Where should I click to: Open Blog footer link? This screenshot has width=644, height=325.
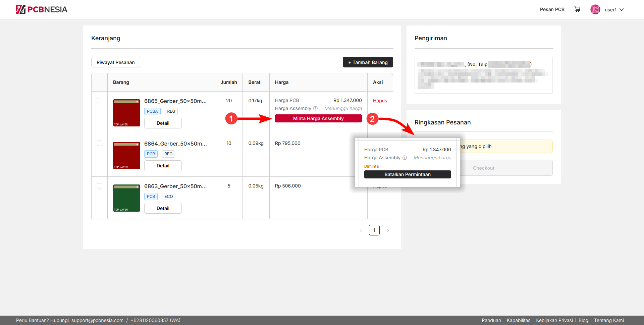(583, 320)
